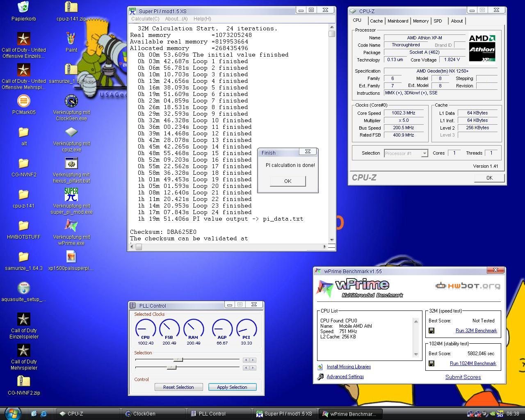This screenshot has height=420, width=525.
Task: Switch to the About tab in CPU-Z
Action: (x=457, y=21)
